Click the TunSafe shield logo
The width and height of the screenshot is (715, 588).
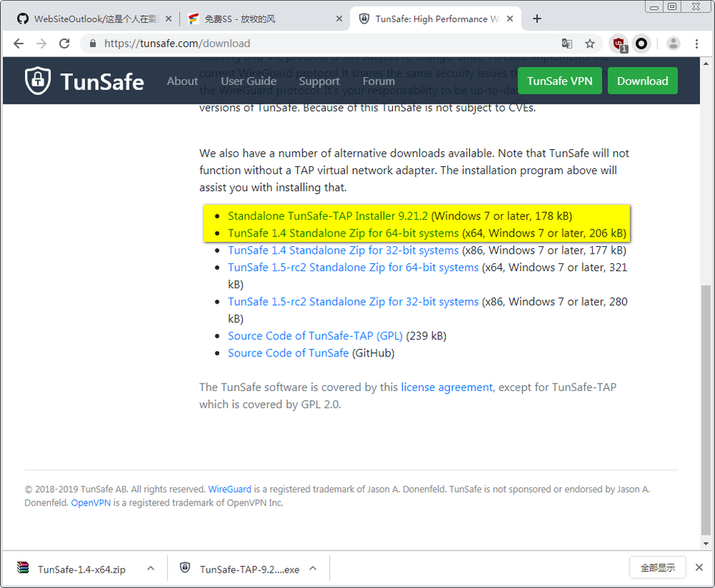(x=38, y=81)
